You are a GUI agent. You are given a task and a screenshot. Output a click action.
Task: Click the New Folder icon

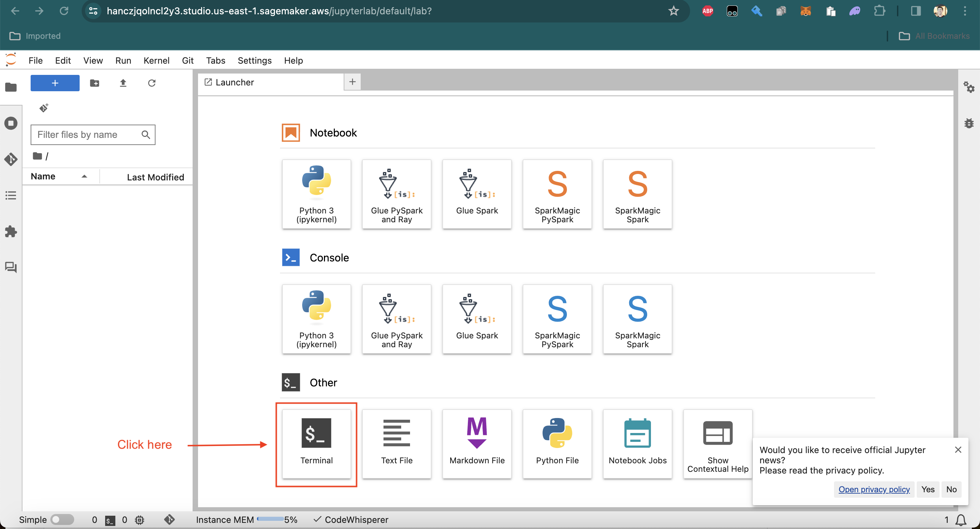coord(94,83)
